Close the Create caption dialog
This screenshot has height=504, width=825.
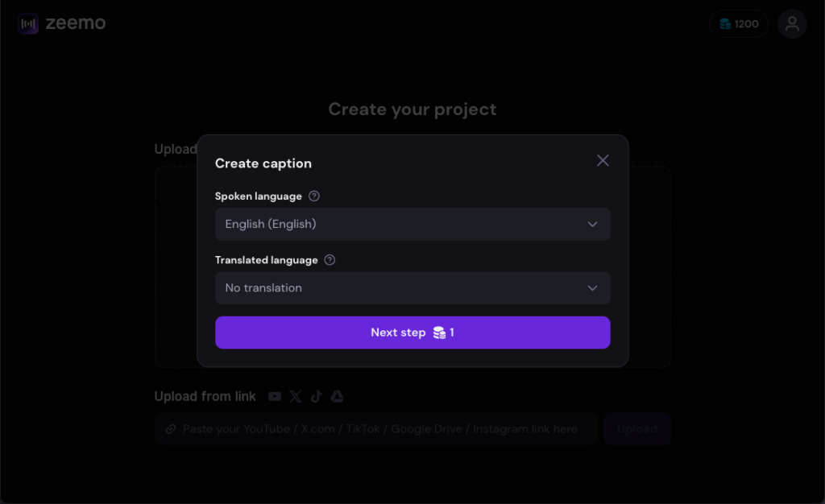click(603, 160)
